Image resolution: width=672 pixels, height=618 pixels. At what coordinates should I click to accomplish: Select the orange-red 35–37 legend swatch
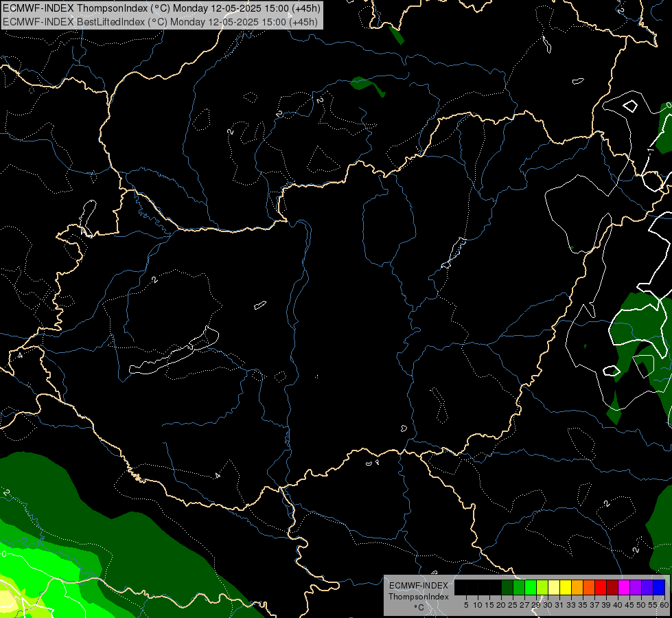(x=589, y=587)
